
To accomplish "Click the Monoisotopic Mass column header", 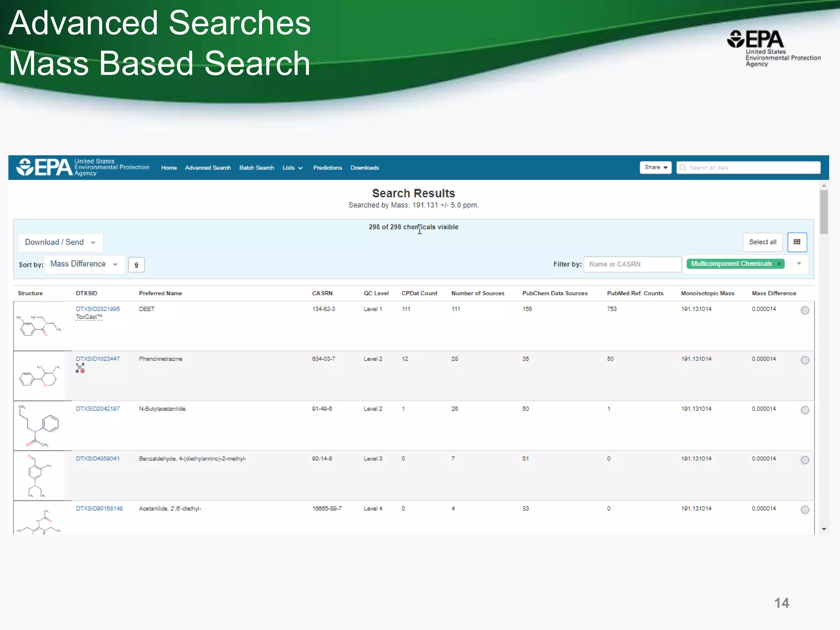I will 708,293.
